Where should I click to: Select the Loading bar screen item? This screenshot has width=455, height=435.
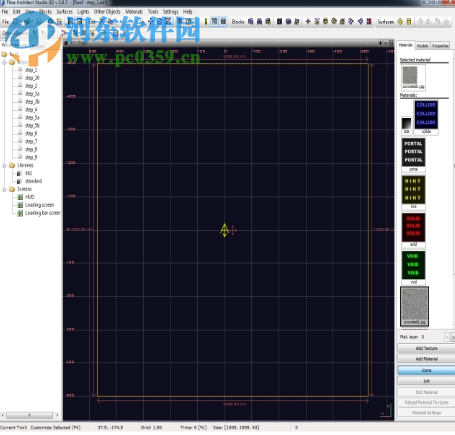coord(43,213)
